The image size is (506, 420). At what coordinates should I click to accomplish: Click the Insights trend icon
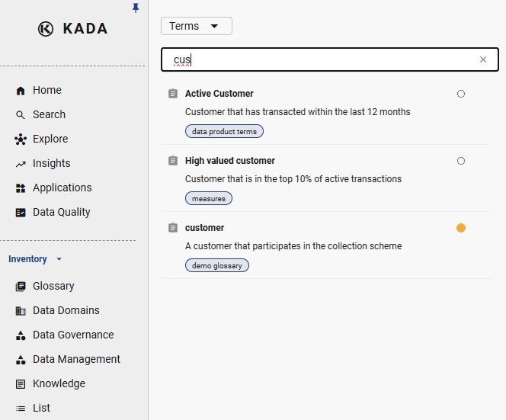pyautogui.click(x=21, y=164)
